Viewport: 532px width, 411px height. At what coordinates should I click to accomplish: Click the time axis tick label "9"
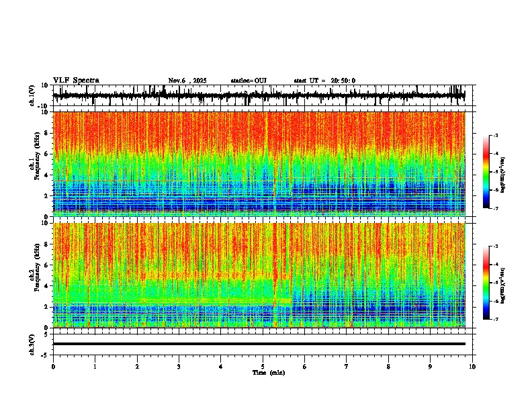(x=430, y=366)
